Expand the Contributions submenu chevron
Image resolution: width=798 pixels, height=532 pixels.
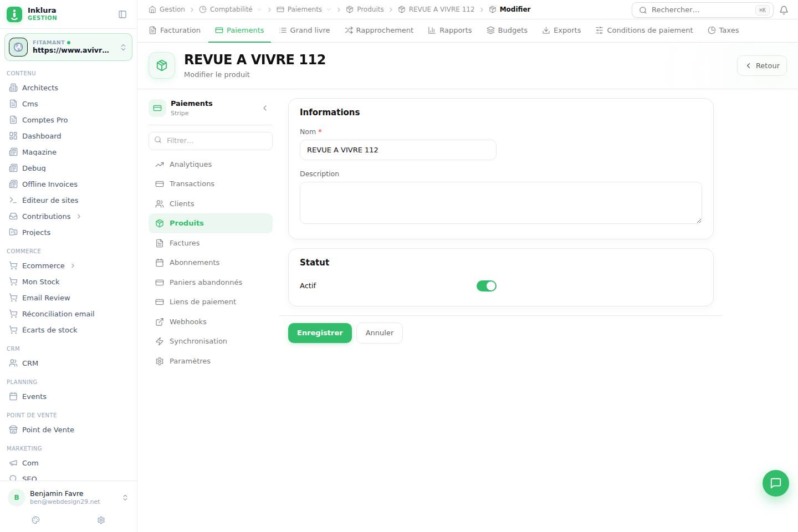tap(79, 217)
